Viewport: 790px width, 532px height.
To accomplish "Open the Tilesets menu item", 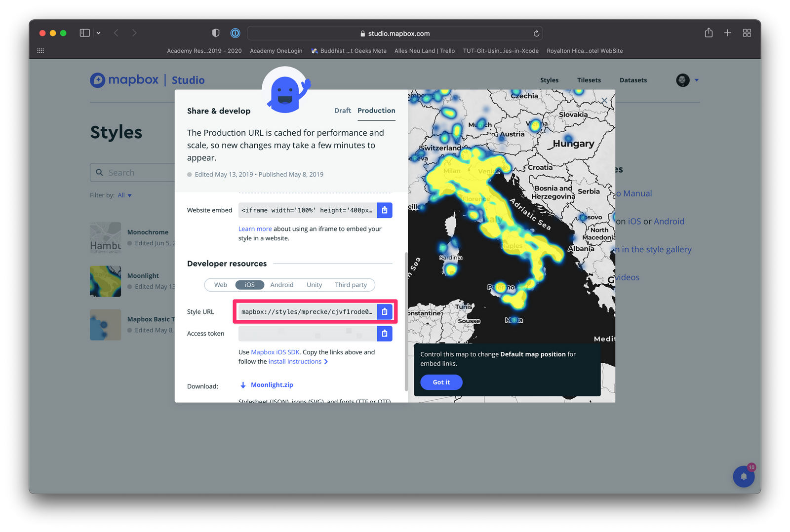I will coord(589,80).
